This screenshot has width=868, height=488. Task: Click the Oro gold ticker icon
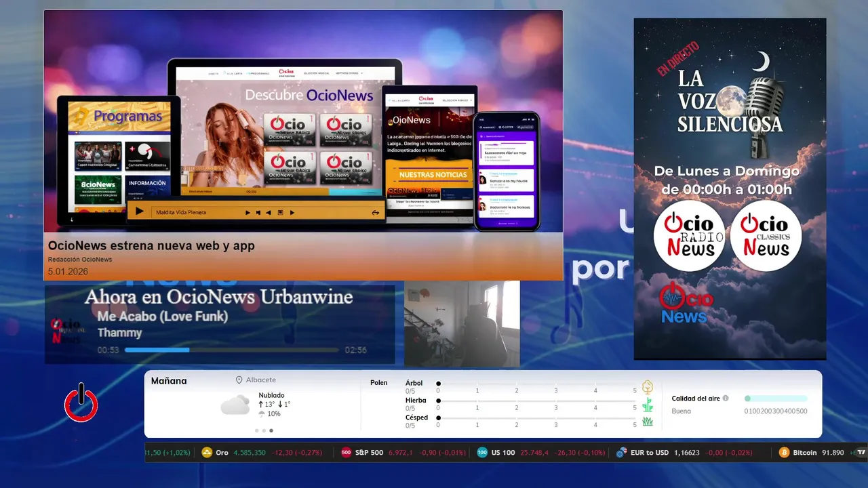207,452
